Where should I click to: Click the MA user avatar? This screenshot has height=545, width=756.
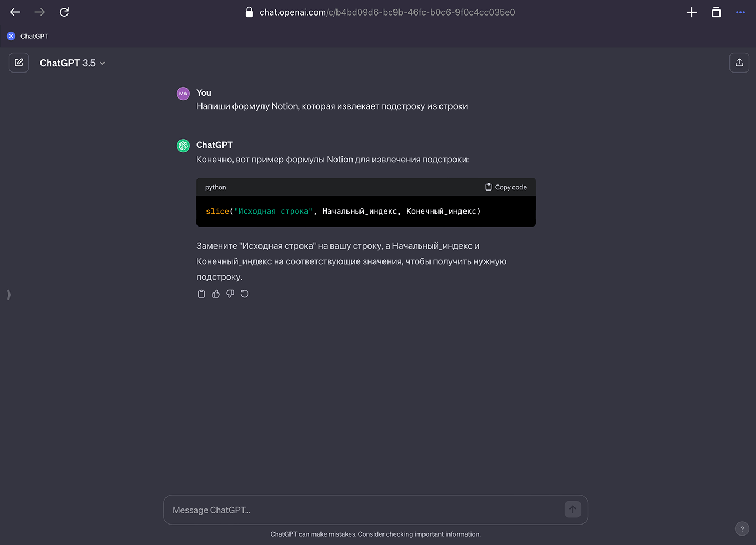coord(183,94)
